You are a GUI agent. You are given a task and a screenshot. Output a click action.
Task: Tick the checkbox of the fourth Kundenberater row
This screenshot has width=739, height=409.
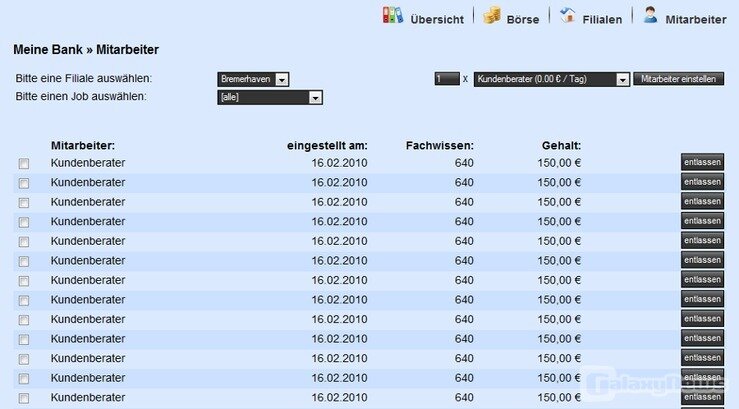[24, 222]
